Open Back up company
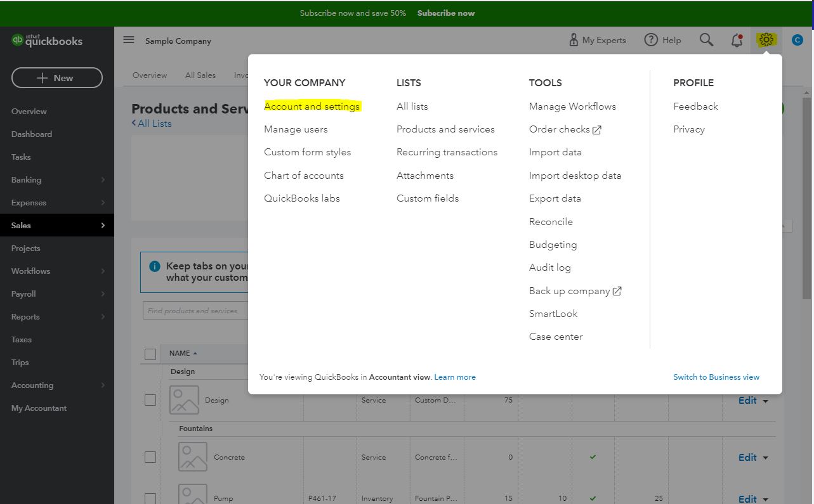The width and height of the screenshot is (814, 504). tap(575, 291)
